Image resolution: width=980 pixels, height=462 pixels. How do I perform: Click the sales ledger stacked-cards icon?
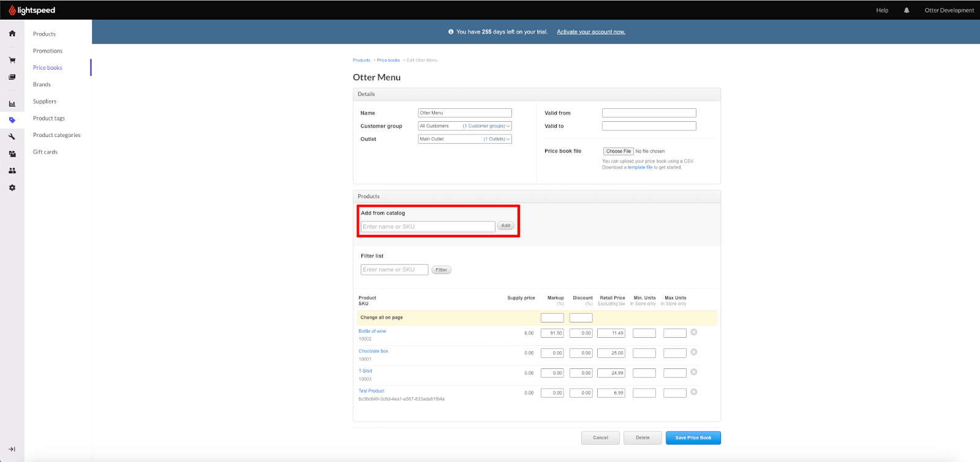[12, 77]
